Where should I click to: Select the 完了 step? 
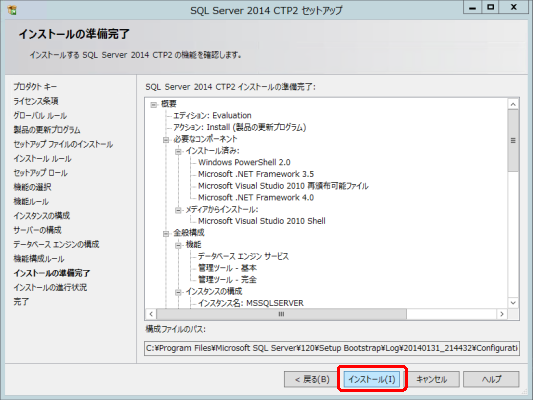(21, 302)
